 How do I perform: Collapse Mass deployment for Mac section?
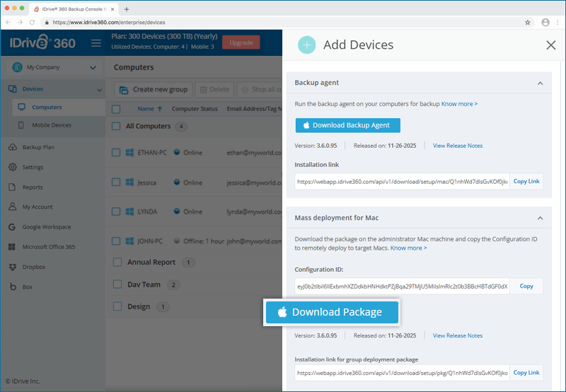tap(540, 218)
